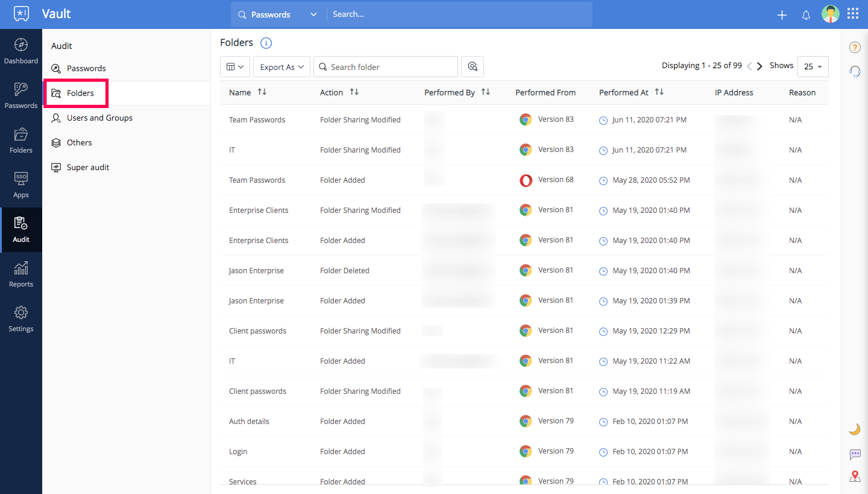Expand the Export As dropdown
Viewport: 868px width, 494px height.
(281, 67)
